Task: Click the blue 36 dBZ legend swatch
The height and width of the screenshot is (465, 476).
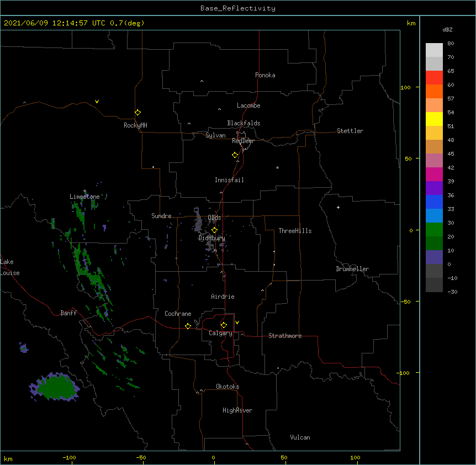Action: point(434,202)
